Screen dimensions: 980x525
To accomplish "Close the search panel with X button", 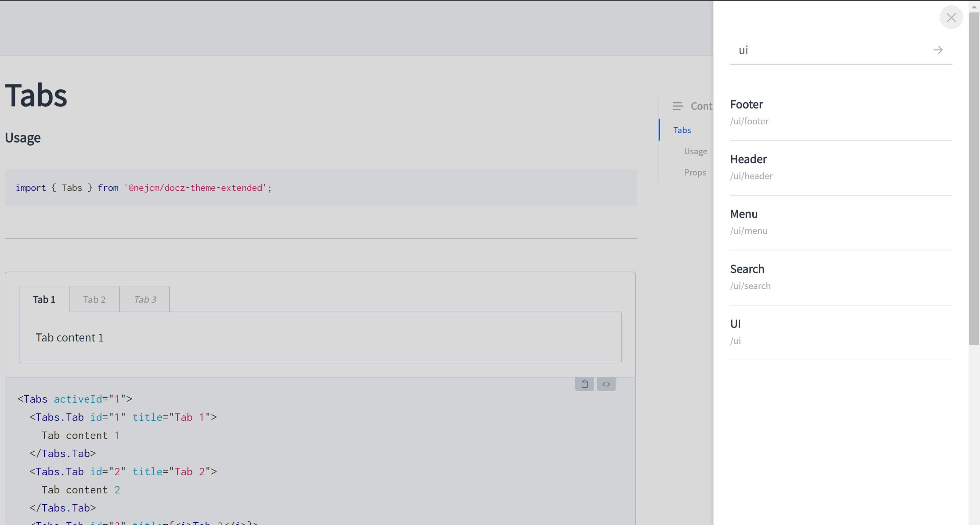I will coord(951,17).
